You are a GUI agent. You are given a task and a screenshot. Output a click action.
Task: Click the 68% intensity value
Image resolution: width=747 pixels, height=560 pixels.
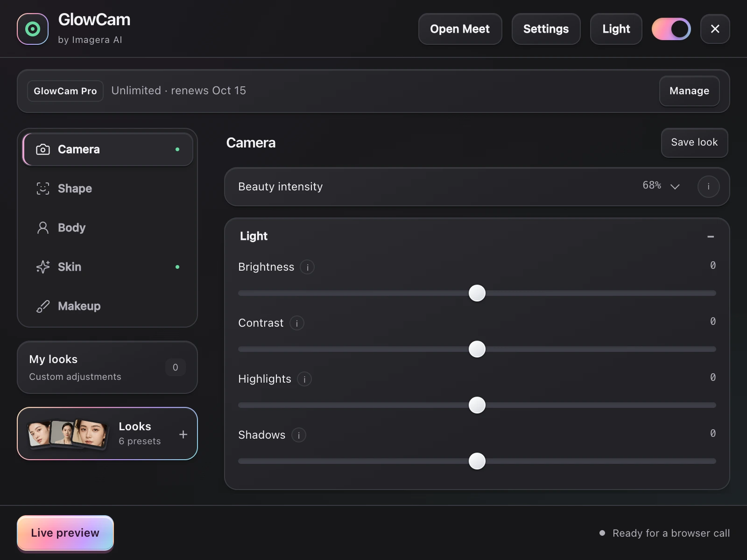pos(652,185)
